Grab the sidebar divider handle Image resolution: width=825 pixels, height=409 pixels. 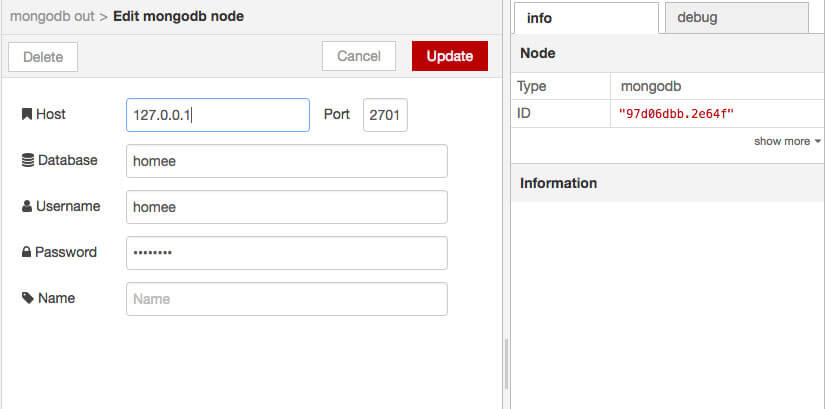pyautogui.click(x=506, y=363)
